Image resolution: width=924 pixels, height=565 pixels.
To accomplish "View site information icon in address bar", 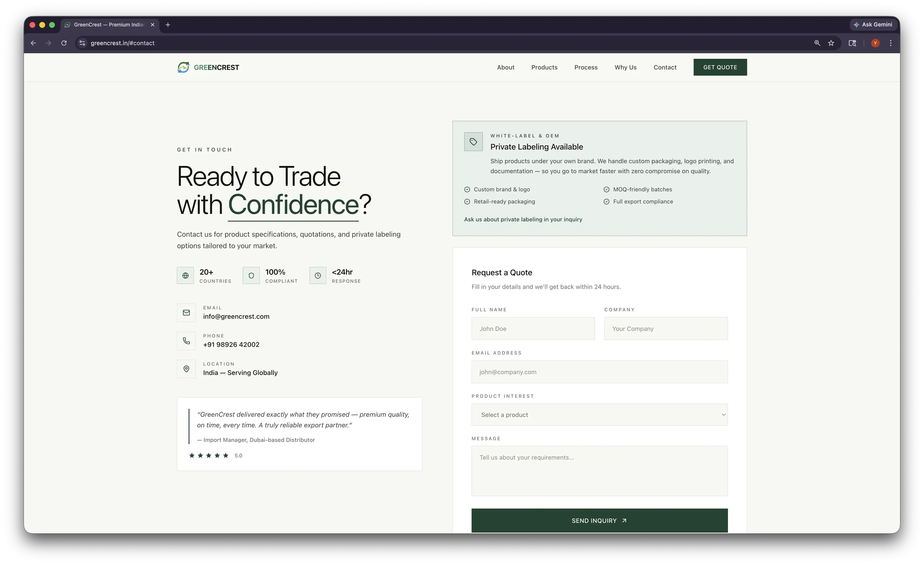I will tap(83, 43).
